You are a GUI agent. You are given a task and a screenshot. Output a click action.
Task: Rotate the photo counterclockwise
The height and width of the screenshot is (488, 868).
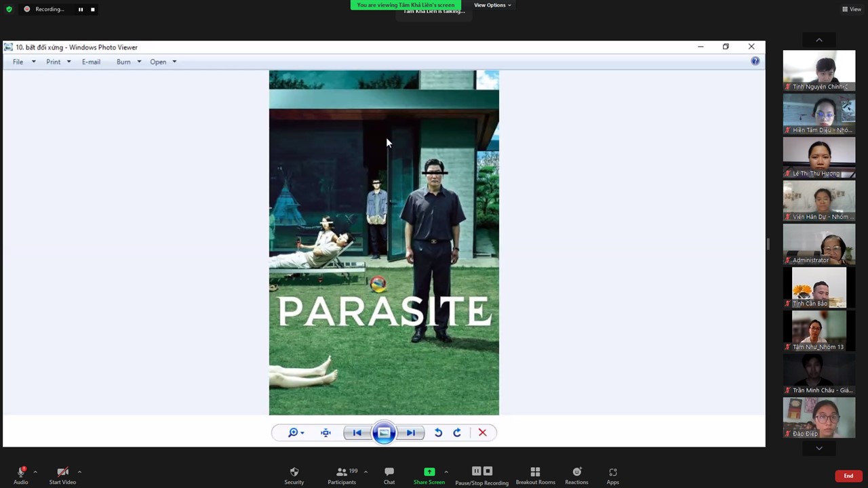pyautogui.click(x=438, y=432)
